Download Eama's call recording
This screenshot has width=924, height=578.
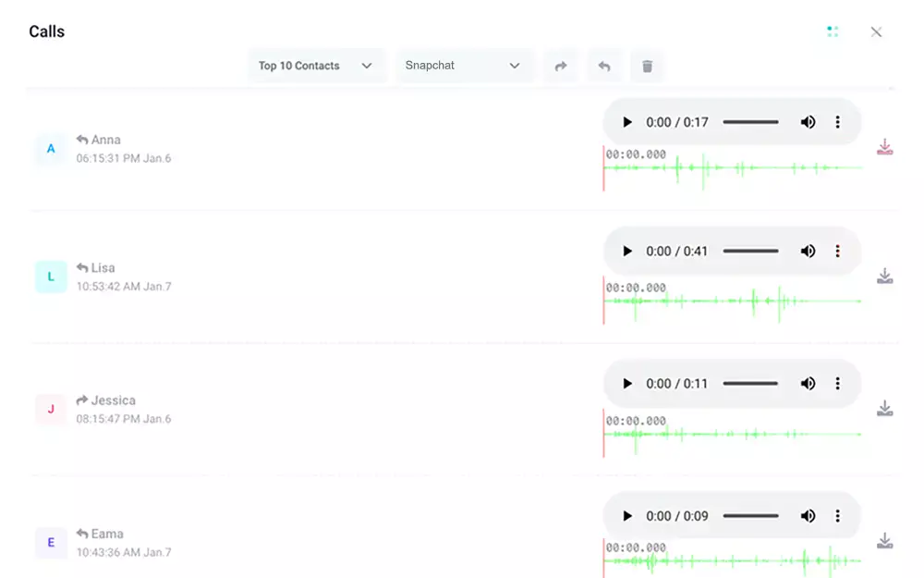(885, 541)
